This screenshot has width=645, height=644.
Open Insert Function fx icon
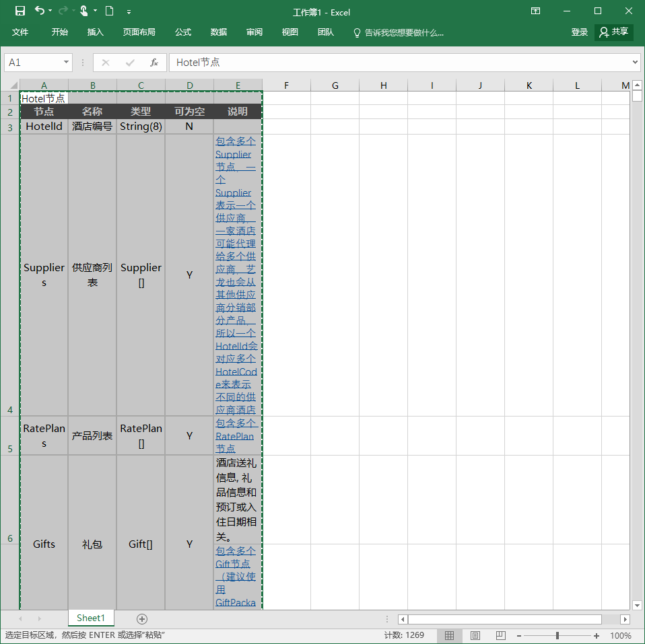[x=154, y=63]
